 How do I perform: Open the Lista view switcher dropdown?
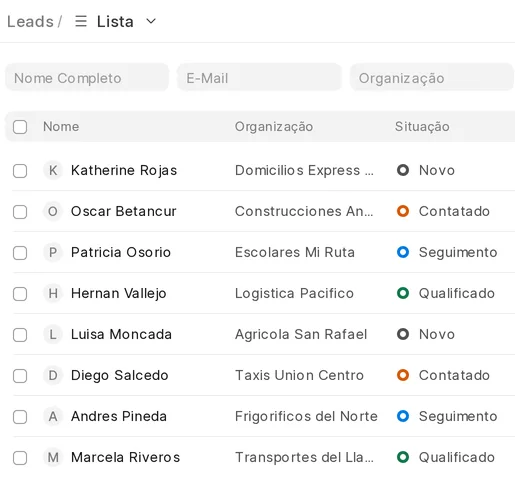click(x=115, y=22)
